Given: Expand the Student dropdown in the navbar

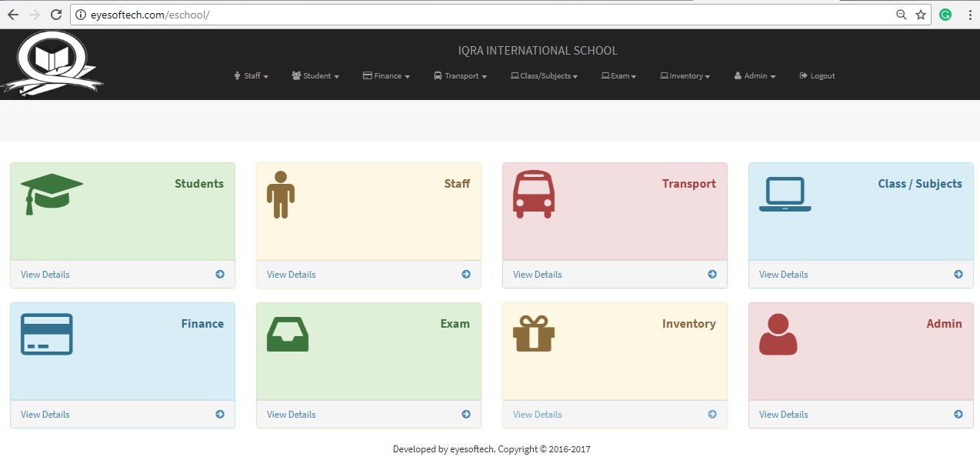Looking at the screenshot, I should 315,76.
